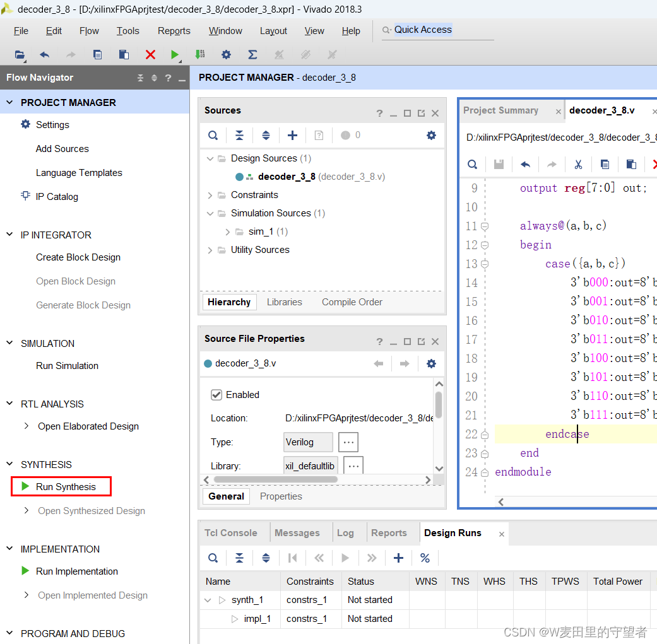Undo the last edit in the code editor
The image size is (657, 644).
pyautogui.click(x=525, y=165)
